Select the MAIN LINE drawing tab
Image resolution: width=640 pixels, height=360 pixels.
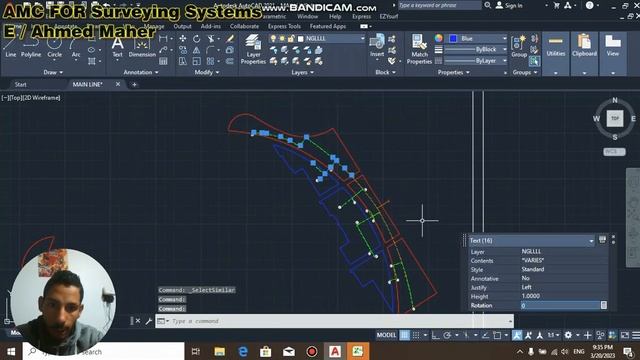click(87, 84)
